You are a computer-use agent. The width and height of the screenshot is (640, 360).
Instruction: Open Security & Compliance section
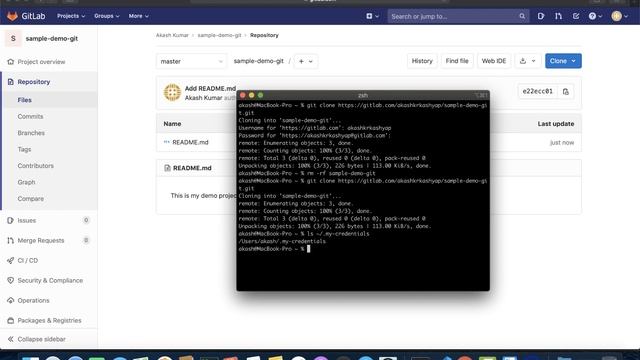(x=50, y=280)
